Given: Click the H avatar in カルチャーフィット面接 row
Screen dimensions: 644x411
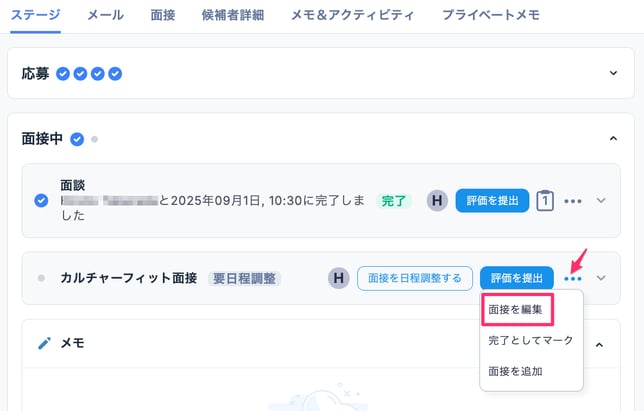Looking at the screenshot, I should (x=339, y=278).
